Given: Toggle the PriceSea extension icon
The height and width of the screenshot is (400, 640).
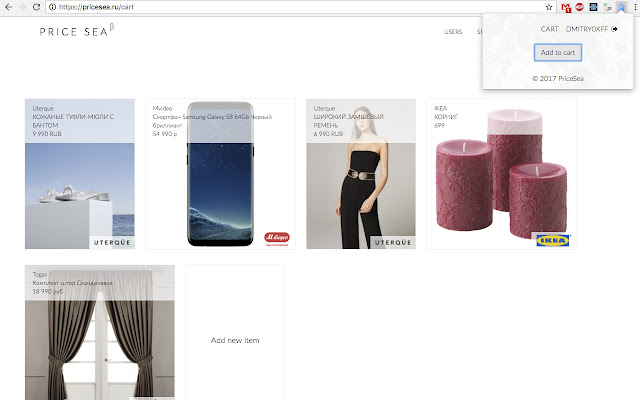Looking at the screenshot, I should pyautogui.click(x=621, y=7).
